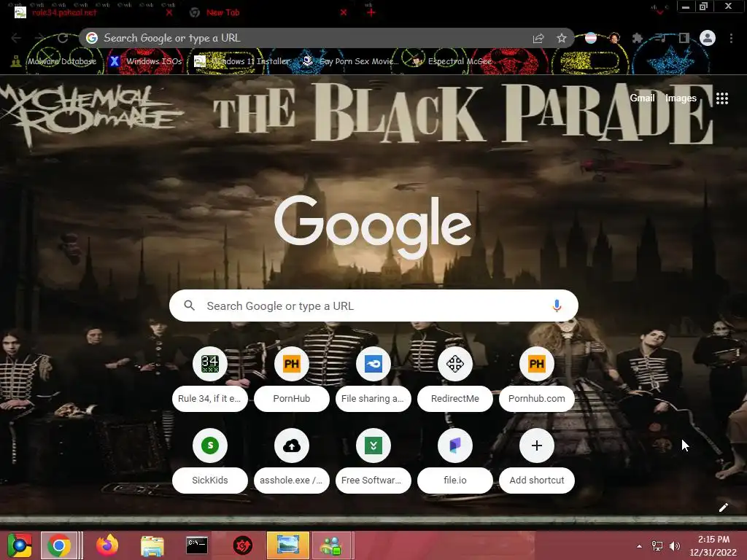Reload the page with the refresh icon
Viewport: 747px width, 560px height.
click(x=63, y=38)
